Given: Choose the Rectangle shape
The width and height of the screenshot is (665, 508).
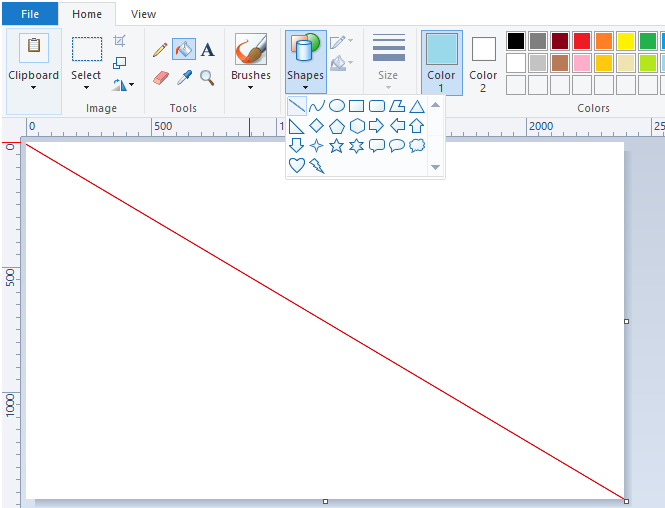Looking at the screenshot, I should (356, 106).
